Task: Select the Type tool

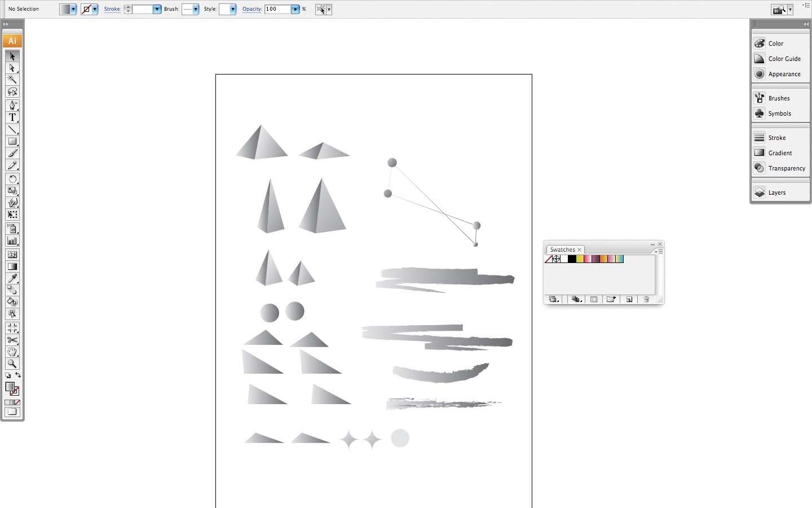Action: coord(12,117)
